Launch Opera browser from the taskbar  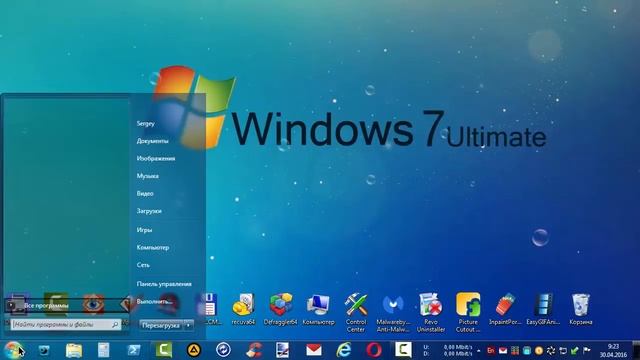tap(373, 350)
